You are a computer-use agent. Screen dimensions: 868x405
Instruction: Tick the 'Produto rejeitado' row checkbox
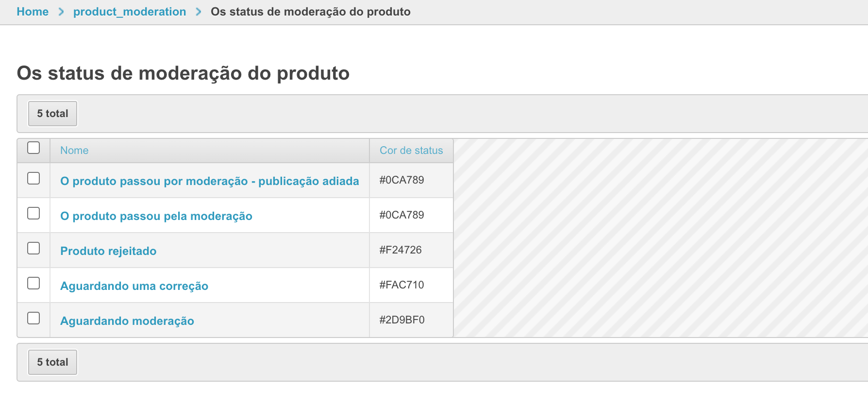[33, 249]
